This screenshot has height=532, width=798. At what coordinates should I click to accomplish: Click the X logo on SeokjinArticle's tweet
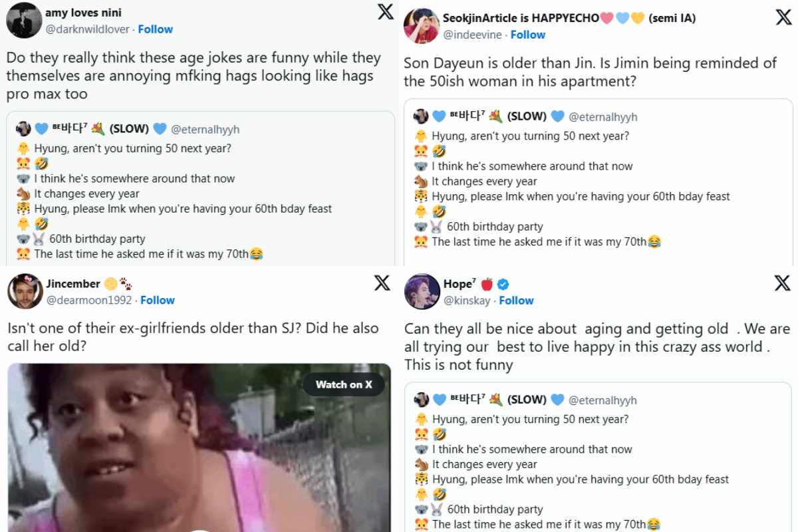[x=784, y=17]
